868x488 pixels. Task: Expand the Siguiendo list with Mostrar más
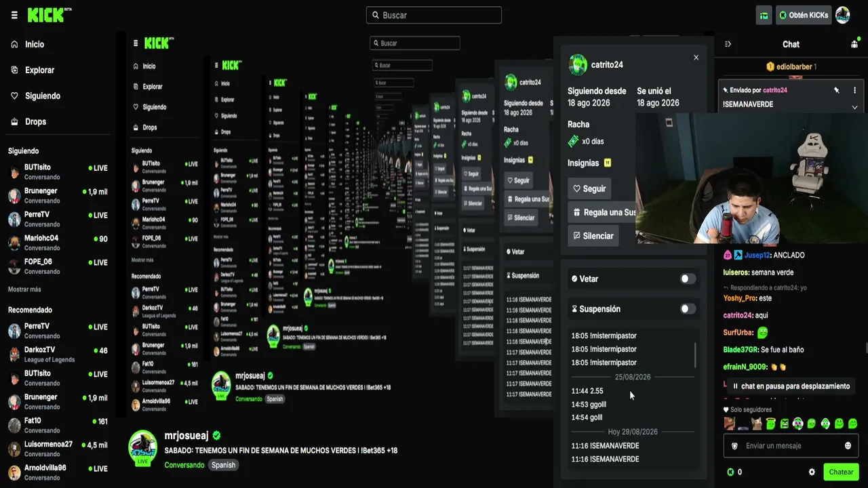tap(24, 289)
